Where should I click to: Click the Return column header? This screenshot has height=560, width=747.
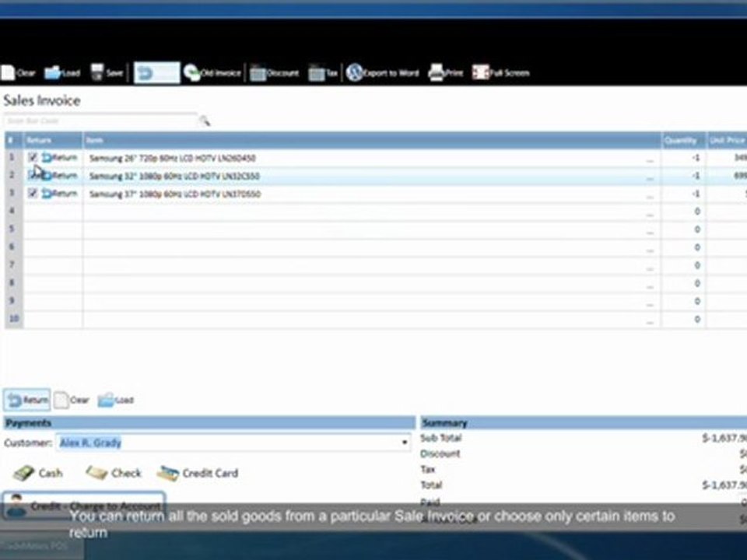point(52,140)
